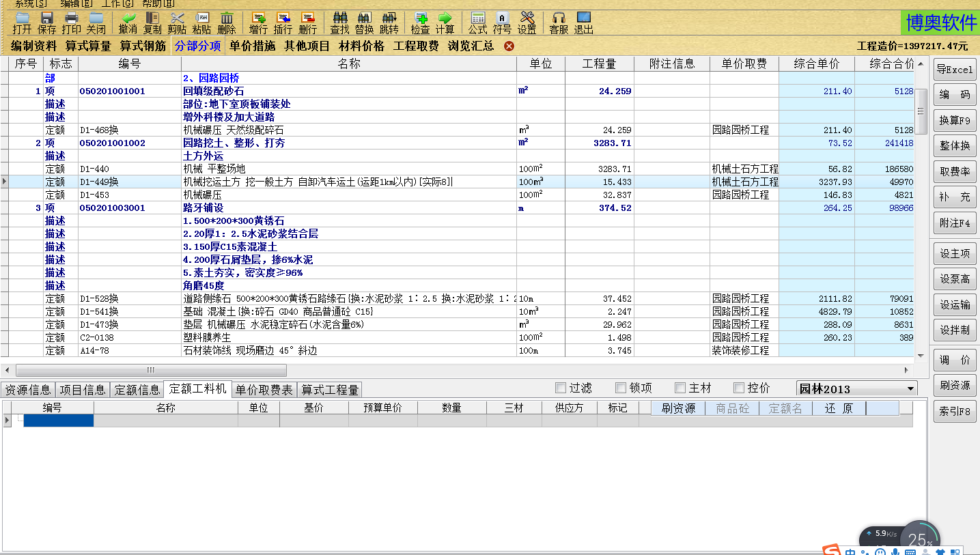
Task: Click the 跳转 (Jump) icon
Action: pyautogui.click(x=389, y=23)
